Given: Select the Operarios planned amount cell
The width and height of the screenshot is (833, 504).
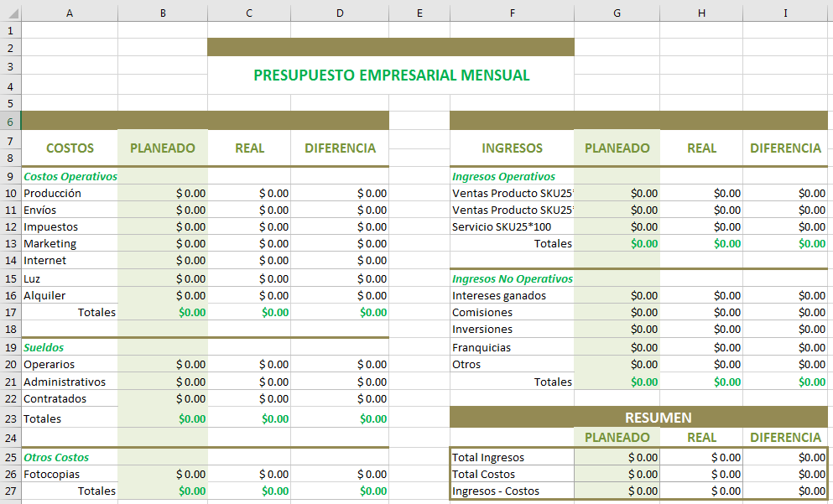Looking at the screenshot, I should tap(163, 365).
